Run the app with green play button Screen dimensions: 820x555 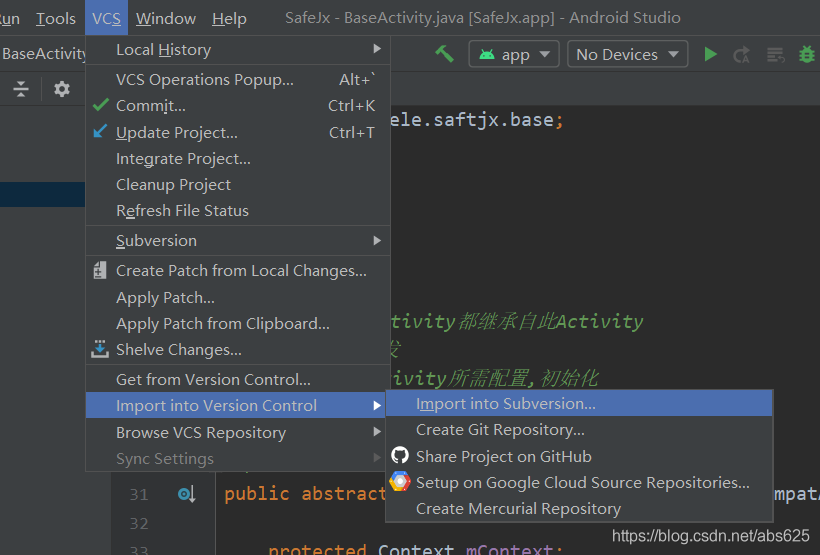click(x=710, y=54)
